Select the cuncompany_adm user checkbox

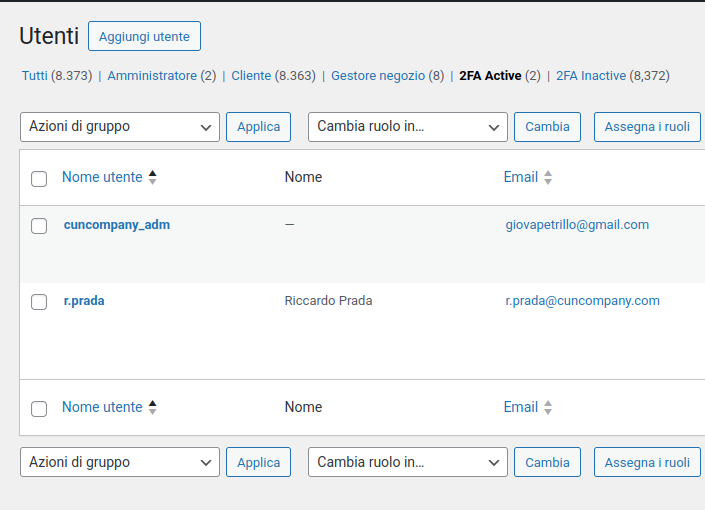(x=39, y=226)
